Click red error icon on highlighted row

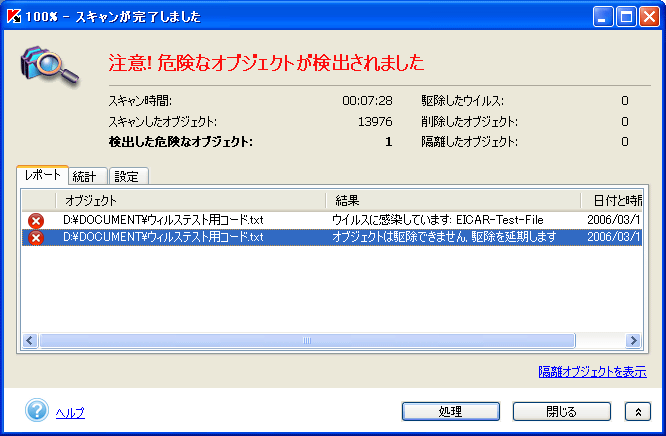click(x=36, y=238)
